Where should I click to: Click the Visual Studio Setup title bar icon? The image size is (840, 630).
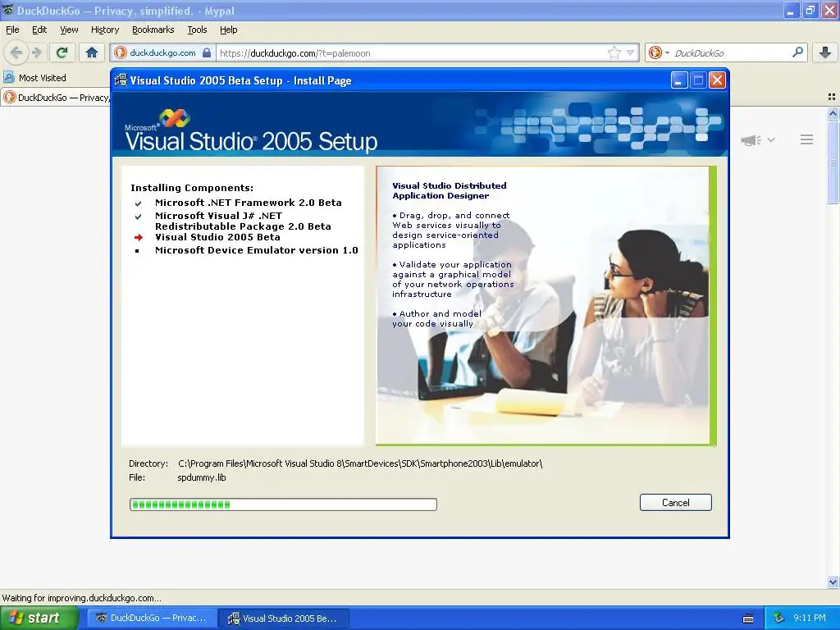click(x=121, y=80)
